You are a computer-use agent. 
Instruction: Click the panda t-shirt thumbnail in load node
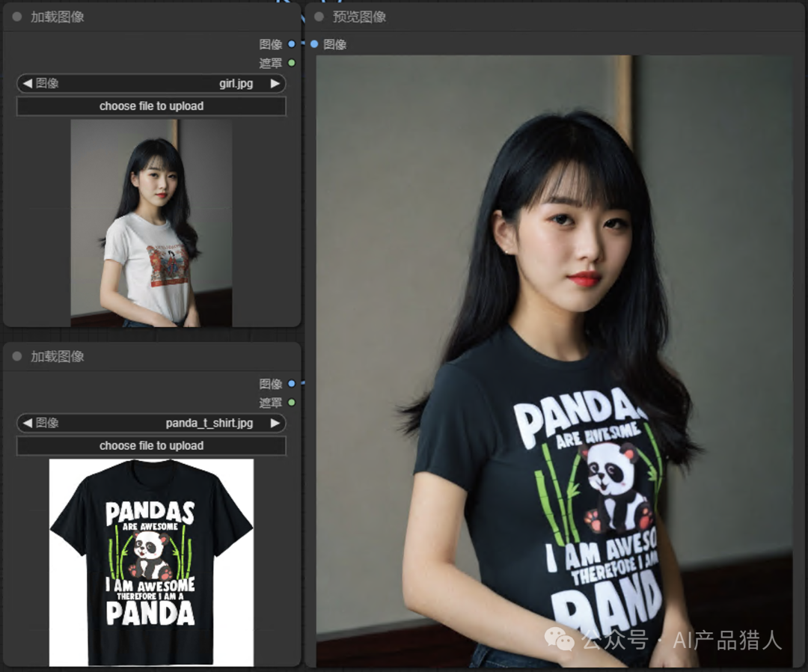pos(151,562)
